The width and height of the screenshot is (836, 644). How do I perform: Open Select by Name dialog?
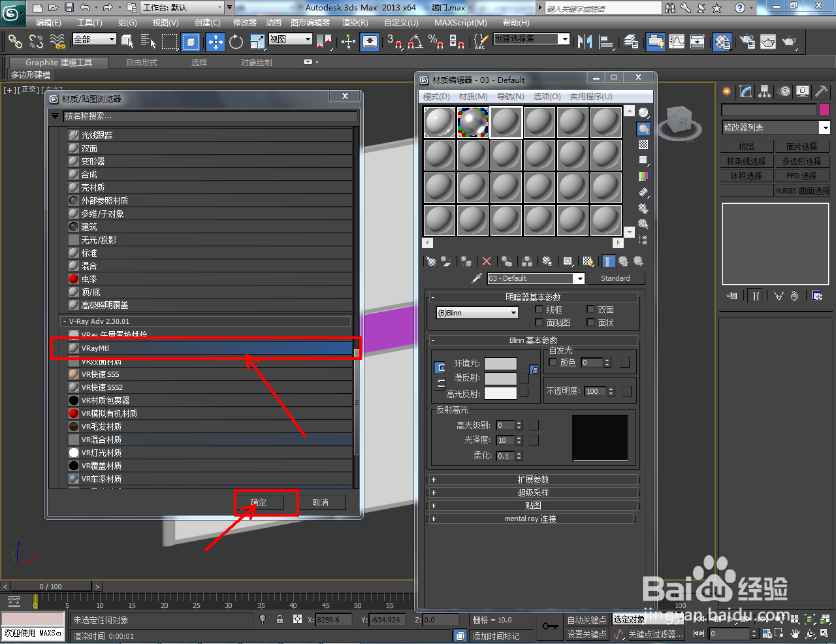pos(148,42)
